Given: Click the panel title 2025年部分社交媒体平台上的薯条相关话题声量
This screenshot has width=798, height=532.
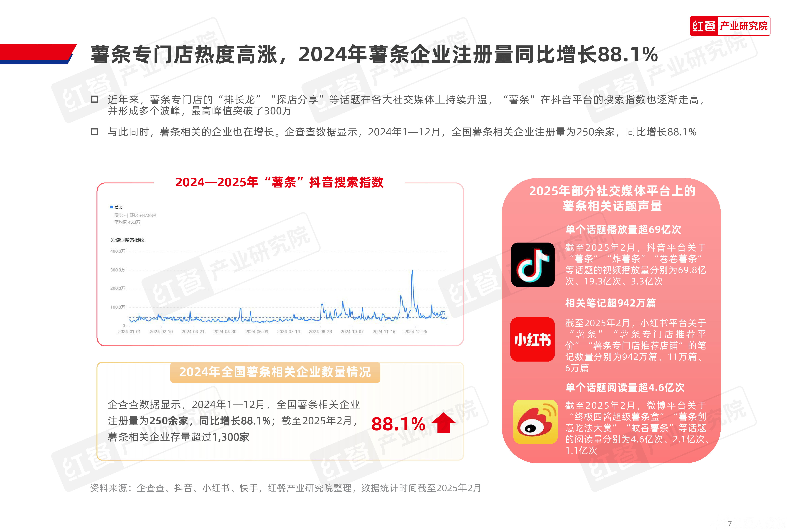Looking at the screenshot, I should 612,198.
